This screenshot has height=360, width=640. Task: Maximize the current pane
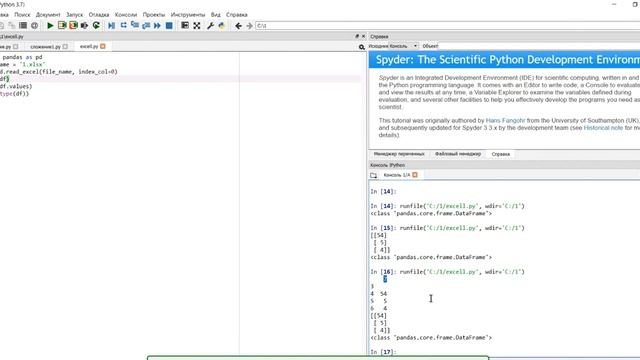185,26
